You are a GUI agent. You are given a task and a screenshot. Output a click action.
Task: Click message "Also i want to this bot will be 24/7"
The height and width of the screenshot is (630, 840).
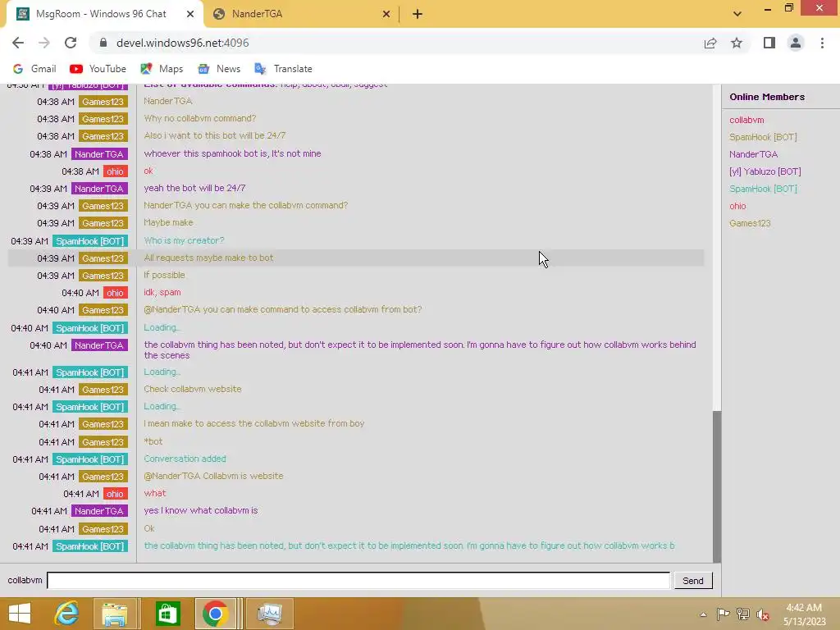pyautogui.click(x=214, y=135)
